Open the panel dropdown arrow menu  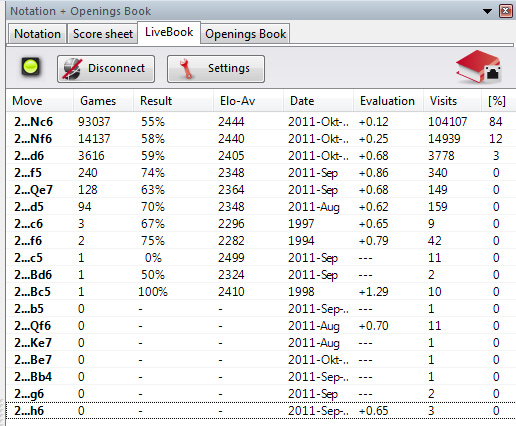(x=487, y=11)
